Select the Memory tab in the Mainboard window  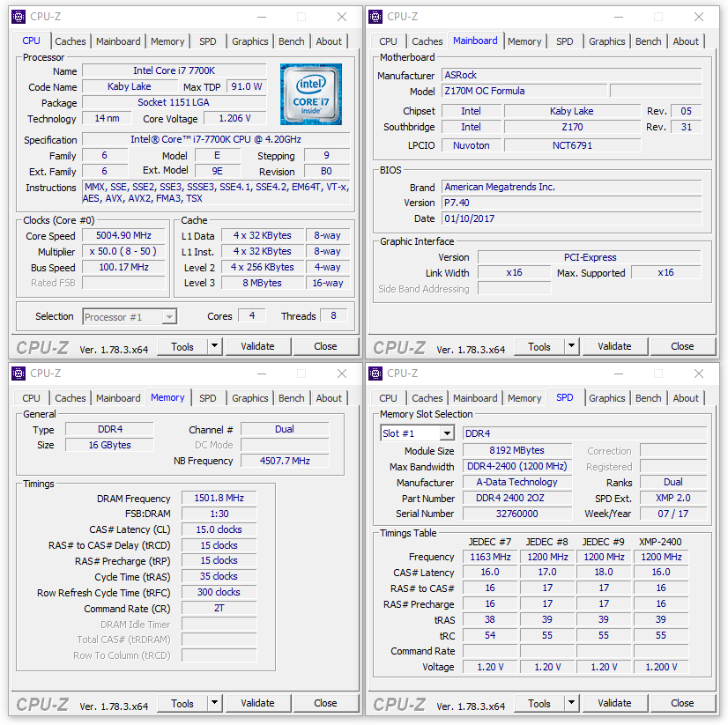524,41
